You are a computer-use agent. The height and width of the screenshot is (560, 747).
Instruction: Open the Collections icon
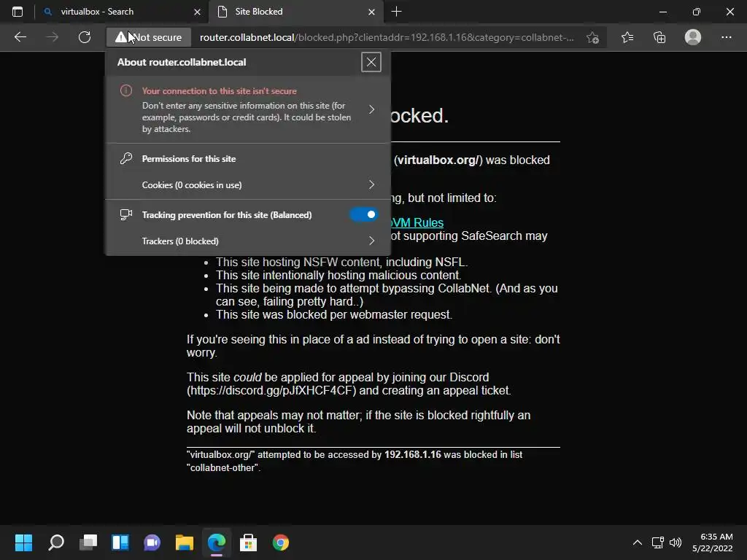coord(659,37)
